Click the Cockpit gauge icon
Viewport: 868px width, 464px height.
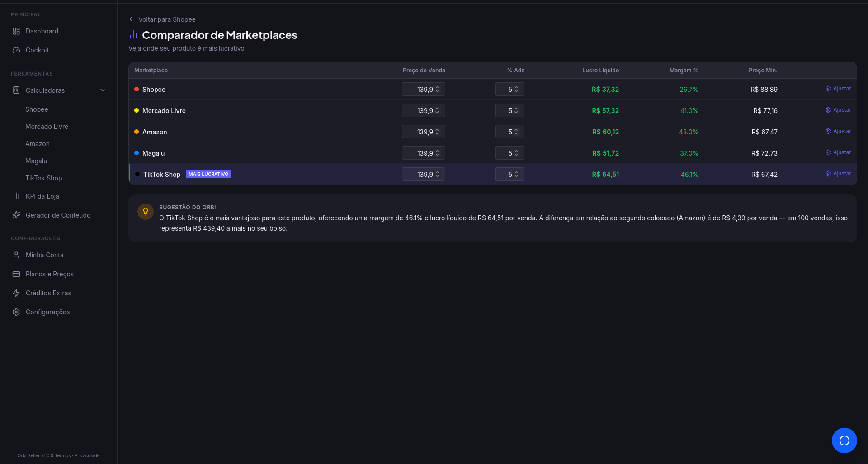point(16,50)
